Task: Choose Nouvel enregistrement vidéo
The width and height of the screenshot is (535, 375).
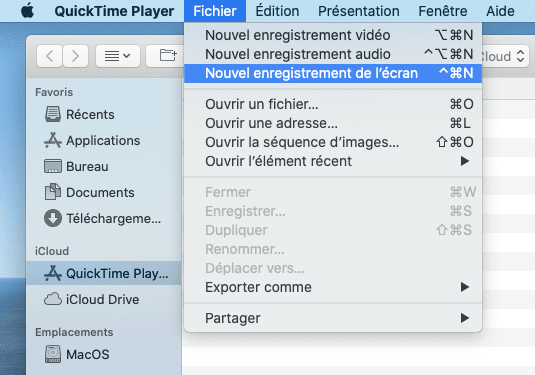Action: tap(333, 35)
